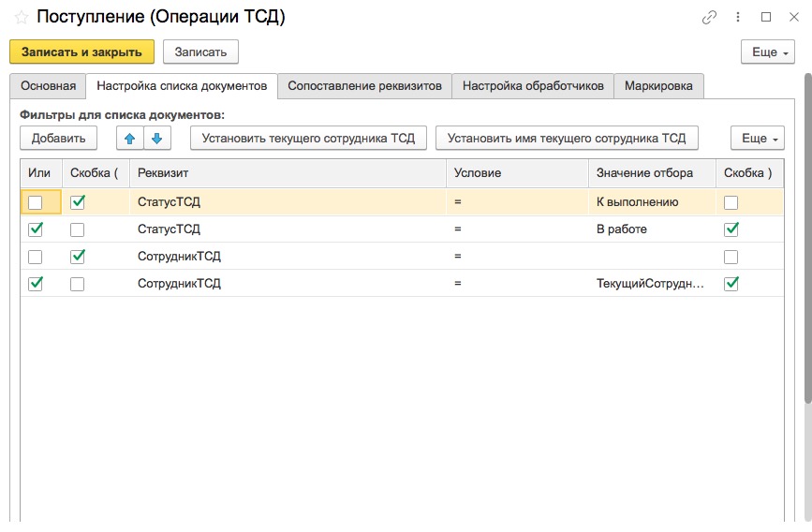
Task: Click К выполнению value cell
Action: [652, 202]
